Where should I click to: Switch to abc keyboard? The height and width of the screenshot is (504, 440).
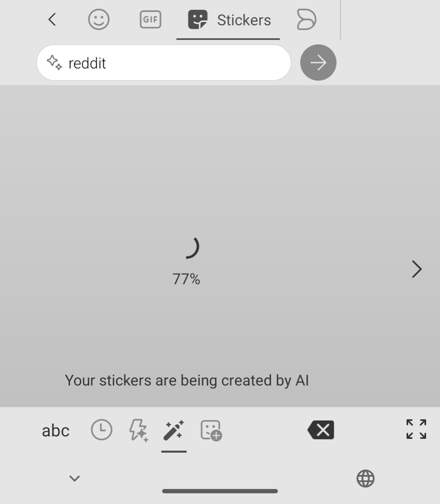click(x=55, y=430)
